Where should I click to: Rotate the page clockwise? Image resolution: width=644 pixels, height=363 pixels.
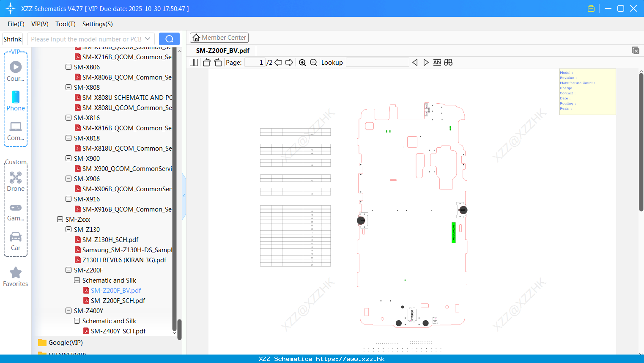point(218,63)
